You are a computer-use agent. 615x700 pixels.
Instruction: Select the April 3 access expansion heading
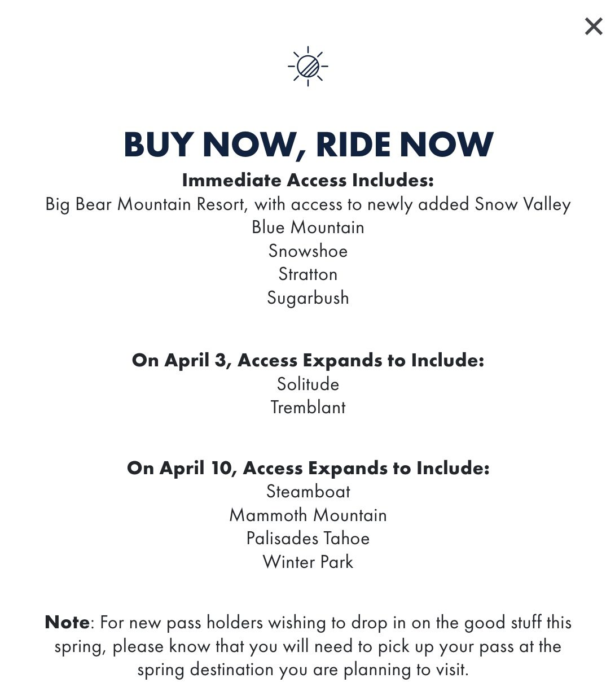click(307, 360)
